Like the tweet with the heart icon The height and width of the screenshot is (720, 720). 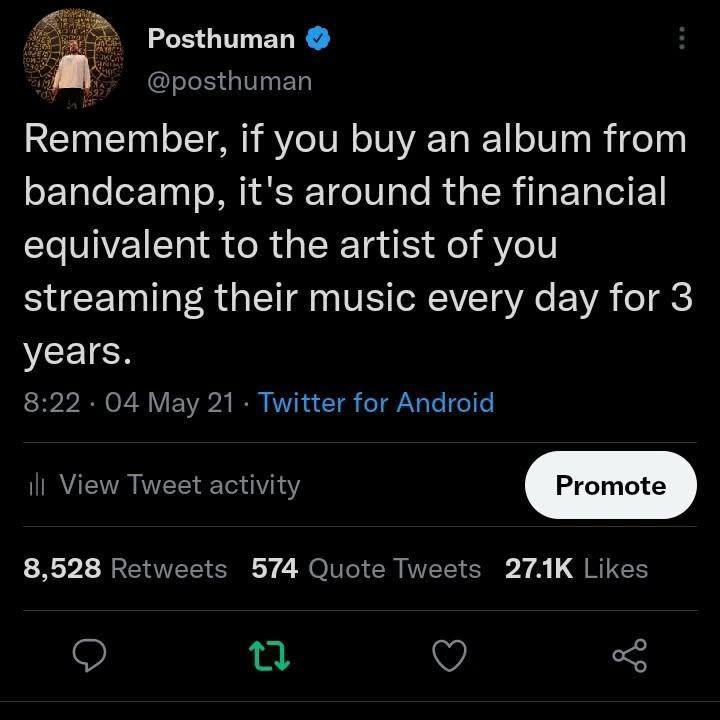[449, 656]
